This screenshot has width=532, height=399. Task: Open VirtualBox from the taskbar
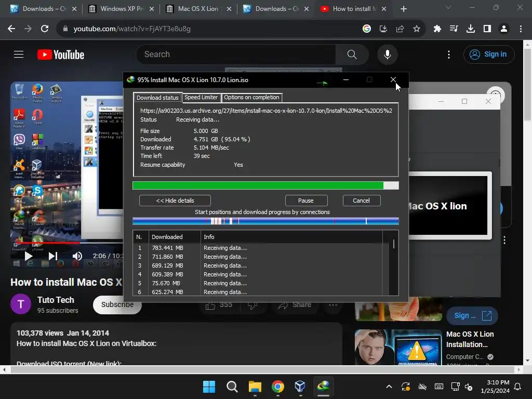(300, 387)
